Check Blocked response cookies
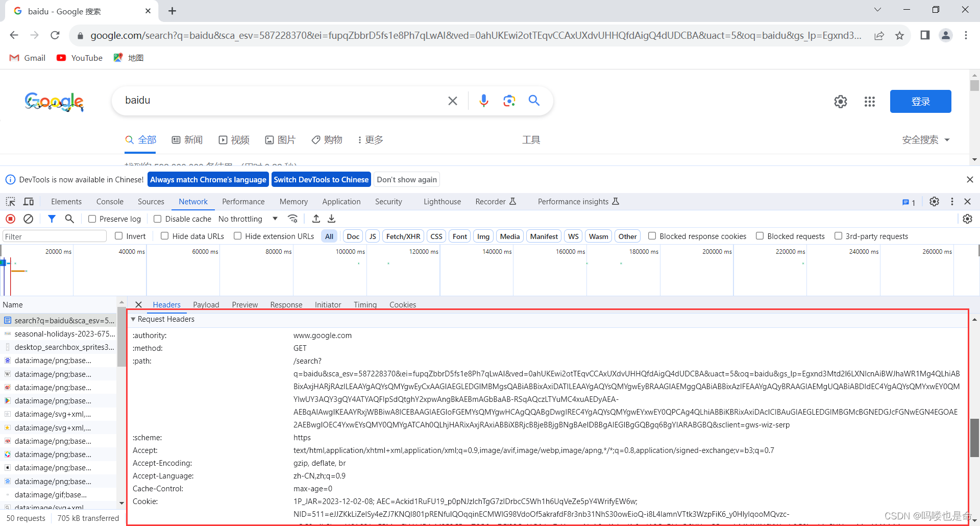Viewport: 980px width, 526px height. coord(652,236)
